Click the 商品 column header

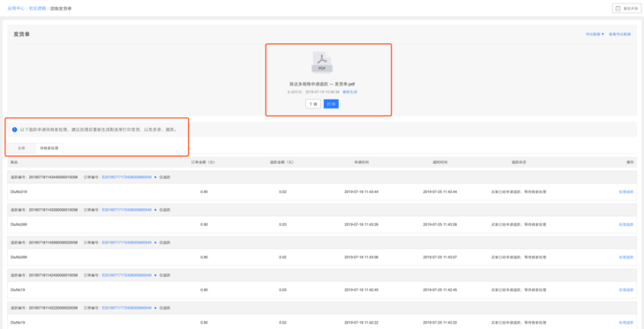point(14,162)
